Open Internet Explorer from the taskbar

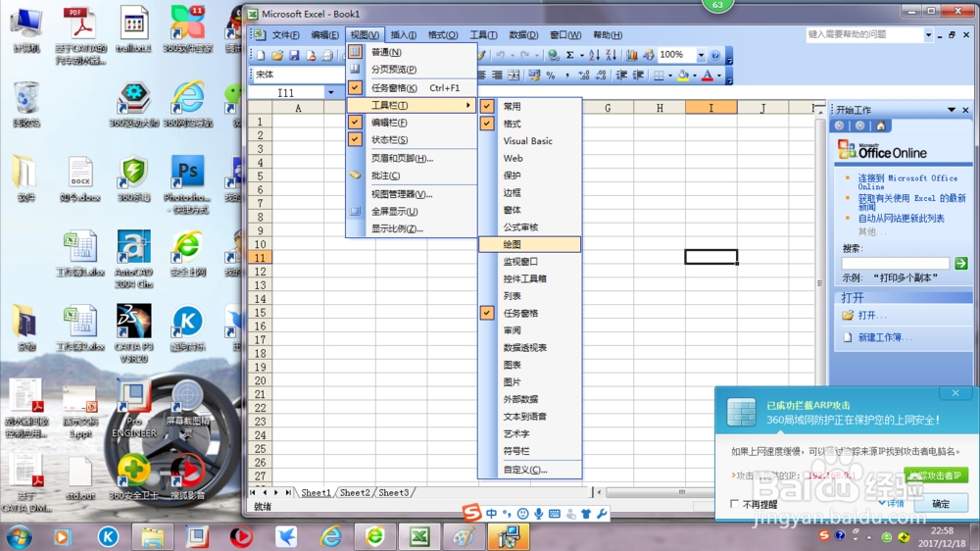tap(330, 536)
